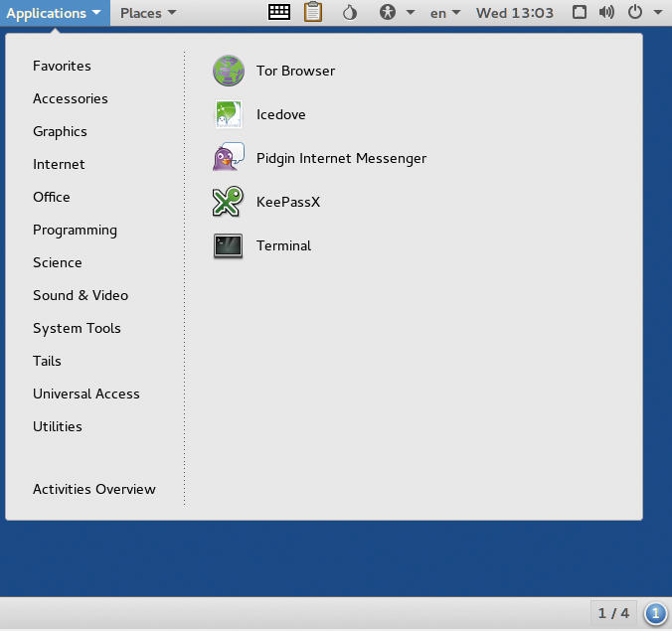Image resolution: width=672 pixels, height=631 pixels.
Task: Click Activities Overview
Action: tap(94, 489)
